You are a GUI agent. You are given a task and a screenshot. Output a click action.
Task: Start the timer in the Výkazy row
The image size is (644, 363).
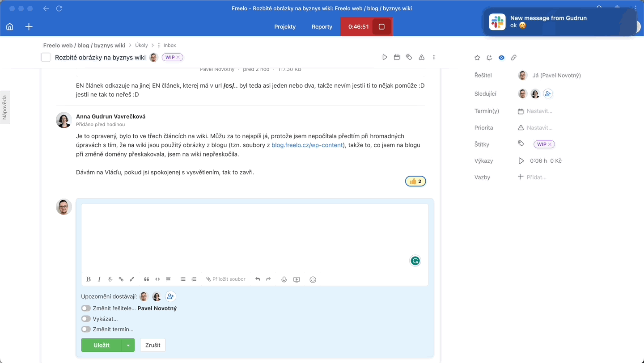pos(521,161)
